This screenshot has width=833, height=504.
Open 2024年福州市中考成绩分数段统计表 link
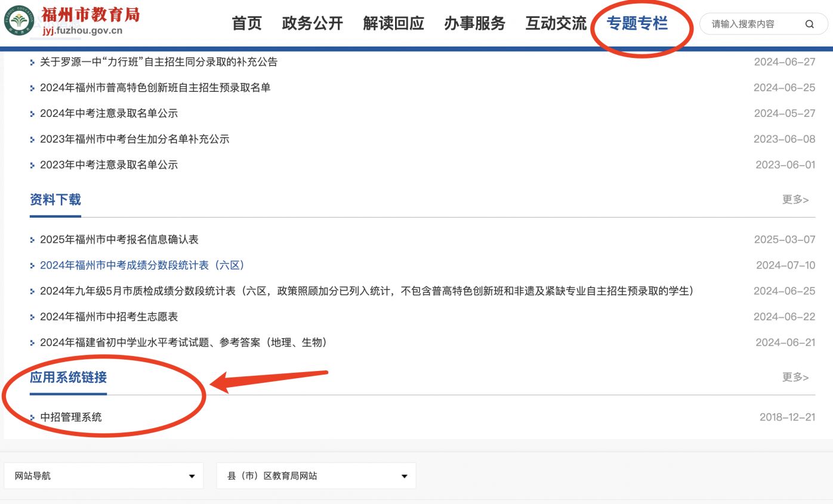(x=142, y=265)
